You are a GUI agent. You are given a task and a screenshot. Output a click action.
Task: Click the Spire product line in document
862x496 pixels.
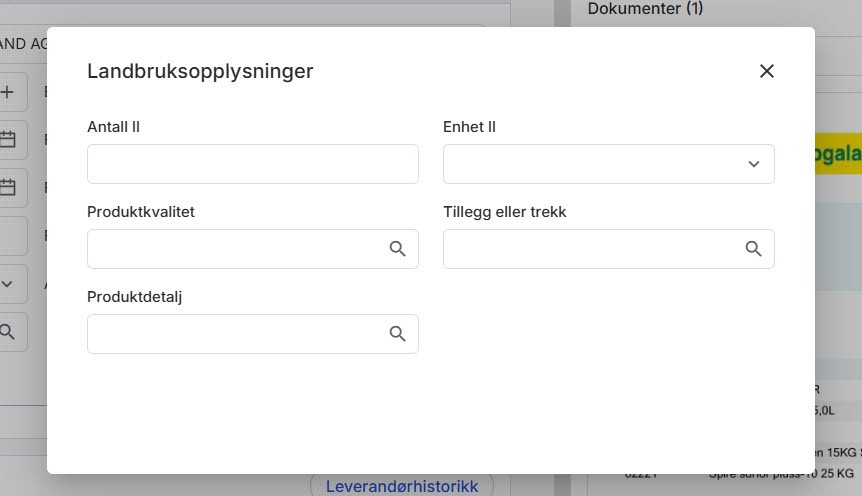(780, 473)
